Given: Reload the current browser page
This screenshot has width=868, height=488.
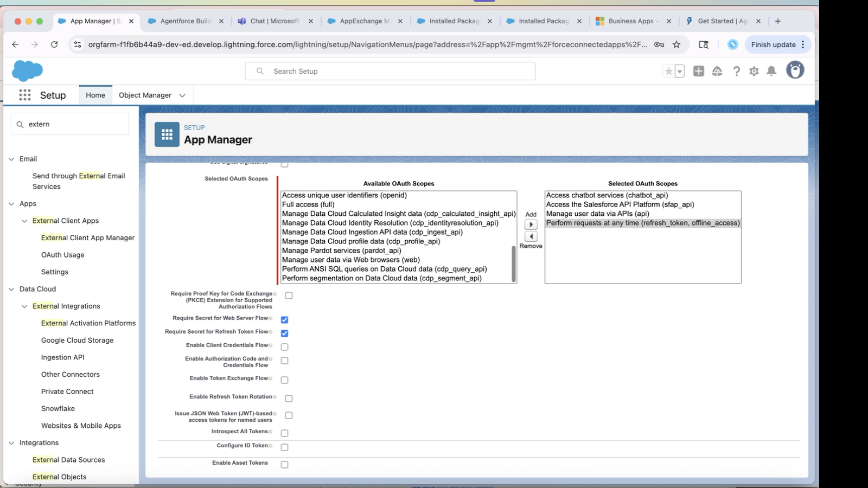Looking at the screenshot, I should tap(54, 44).
